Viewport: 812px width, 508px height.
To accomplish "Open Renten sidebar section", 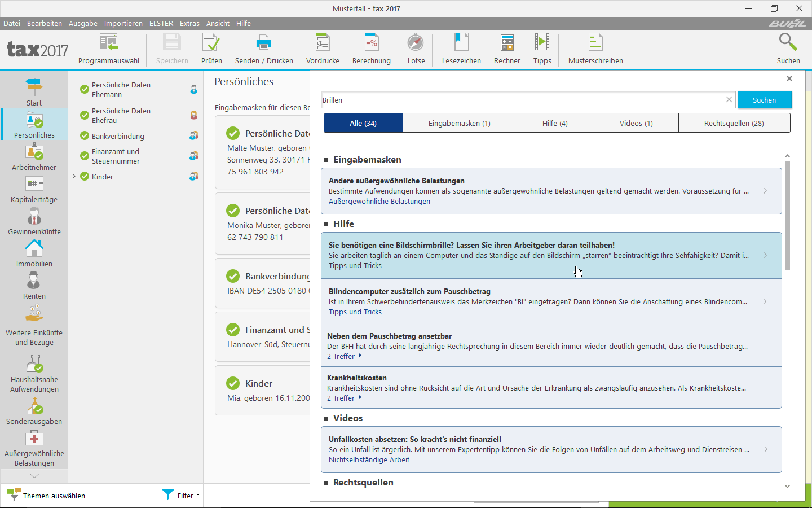I will (34, 285).
